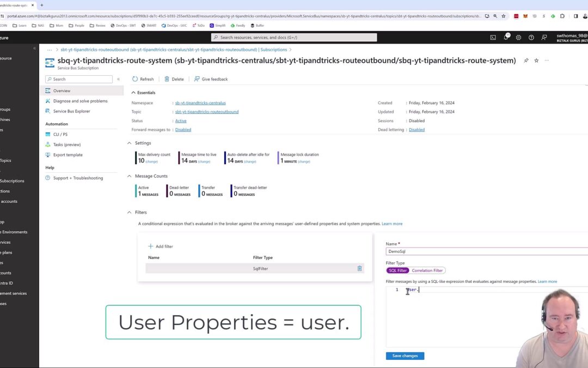Open Export template
Image resolution: width=588 pixels, height=368 pixels.
pyautogui.click(x=68, y=155)
